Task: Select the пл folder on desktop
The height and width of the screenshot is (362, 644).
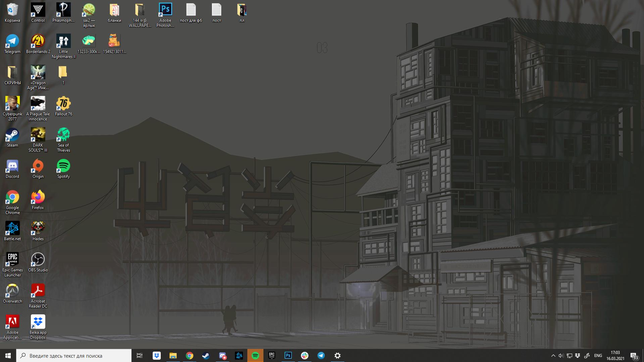Action: click(x=242, y=13)
